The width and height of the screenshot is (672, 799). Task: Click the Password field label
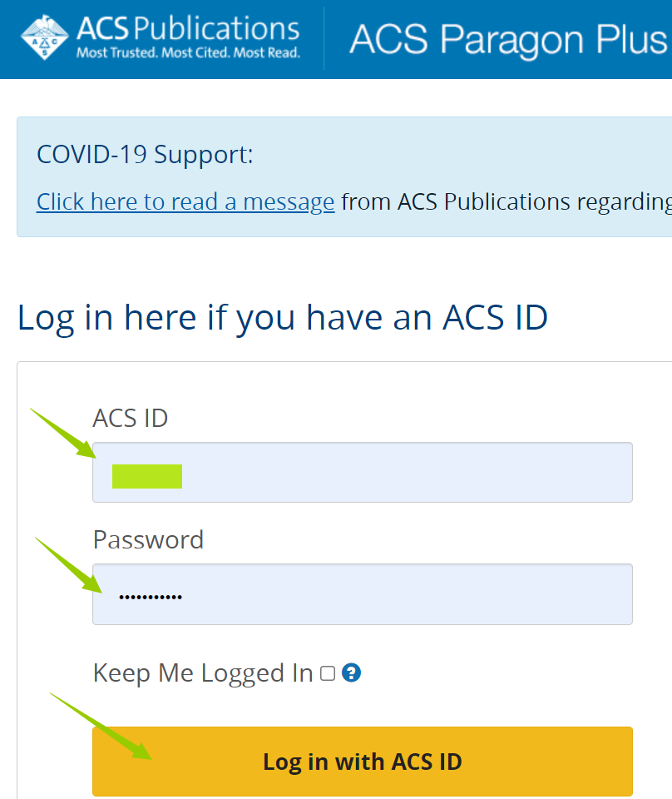[x=148, y=539]
